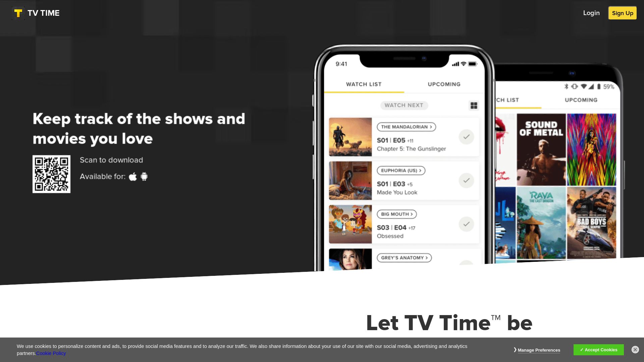The height and width of the screenshot is (362, 644).
Task: Click the checkmark icon next to Euphoria
Action: point(466,180)
